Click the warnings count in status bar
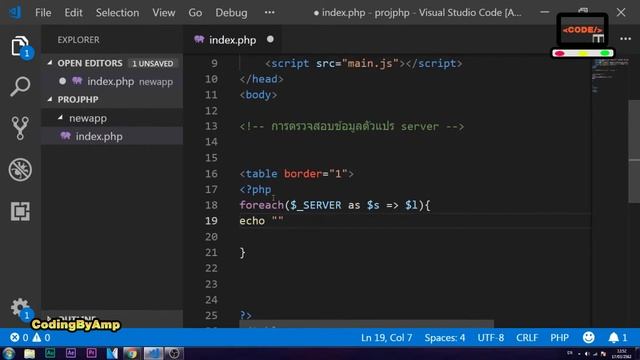The image size is (640, 360). (x=42, y=338)
